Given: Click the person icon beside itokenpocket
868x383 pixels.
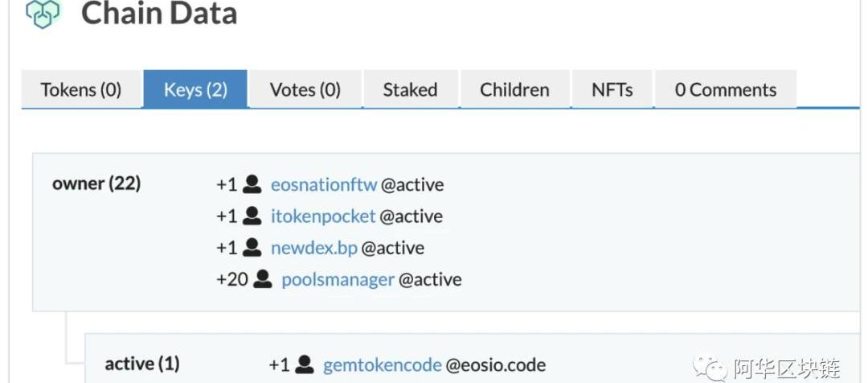Looking at the screenshot, I should click(x=252, y=216).
